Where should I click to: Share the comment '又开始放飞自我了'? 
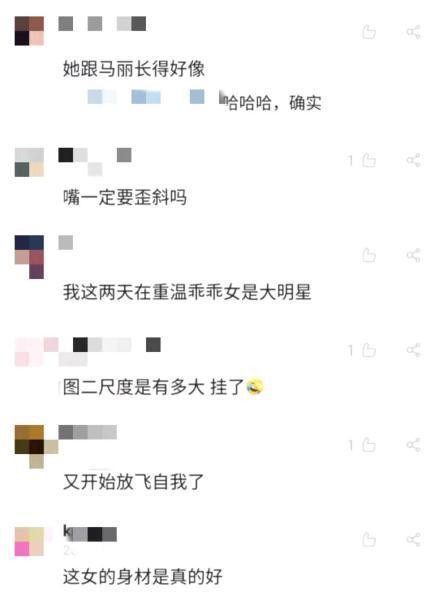414,445
